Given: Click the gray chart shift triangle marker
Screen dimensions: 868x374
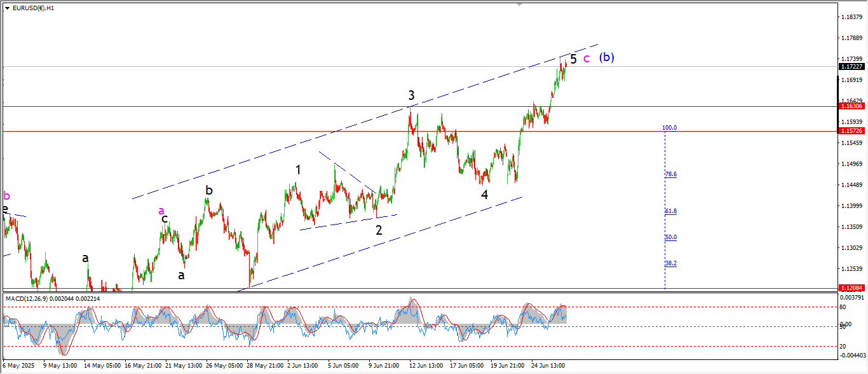Looking at the screenshot, I should pyautogui.click(x=520, y=5).
